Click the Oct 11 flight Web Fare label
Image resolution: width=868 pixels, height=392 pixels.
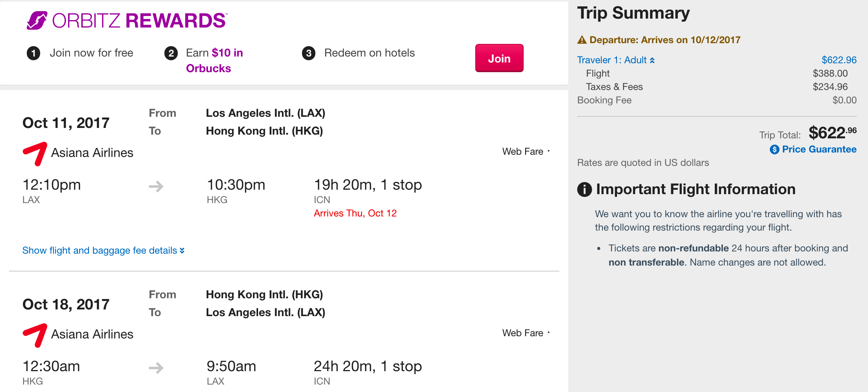(523, 151)
